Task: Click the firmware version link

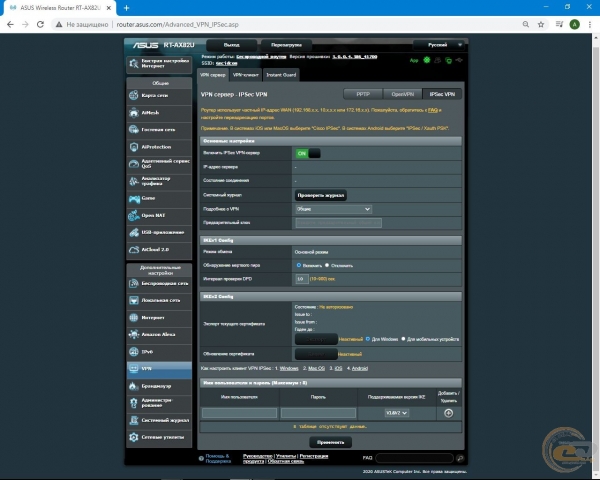Action: click(354, 57)
